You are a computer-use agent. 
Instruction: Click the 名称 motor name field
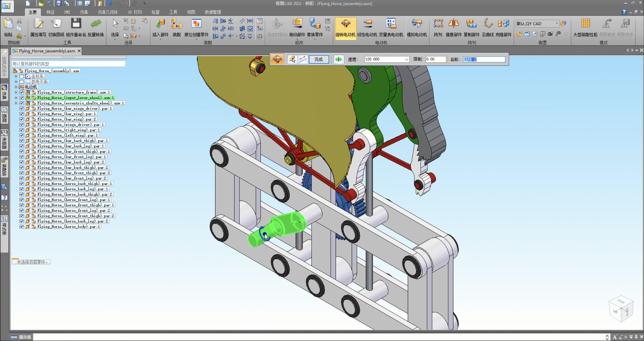(x=484, y=59)
